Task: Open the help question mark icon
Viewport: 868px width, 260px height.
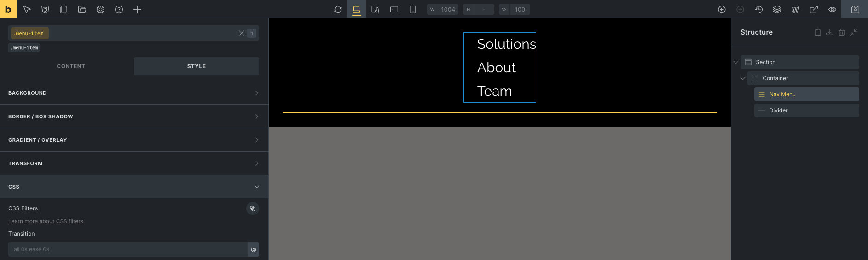Action: 119,9
